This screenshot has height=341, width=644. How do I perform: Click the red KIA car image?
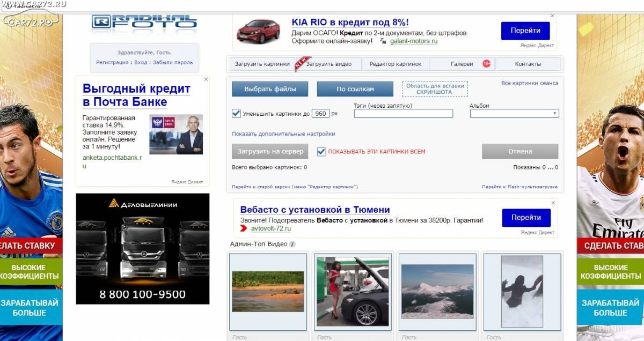259,31
